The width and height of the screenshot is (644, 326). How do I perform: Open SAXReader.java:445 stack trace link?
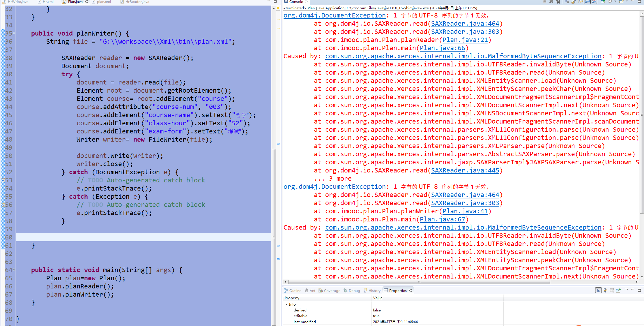tap(465, 170)
